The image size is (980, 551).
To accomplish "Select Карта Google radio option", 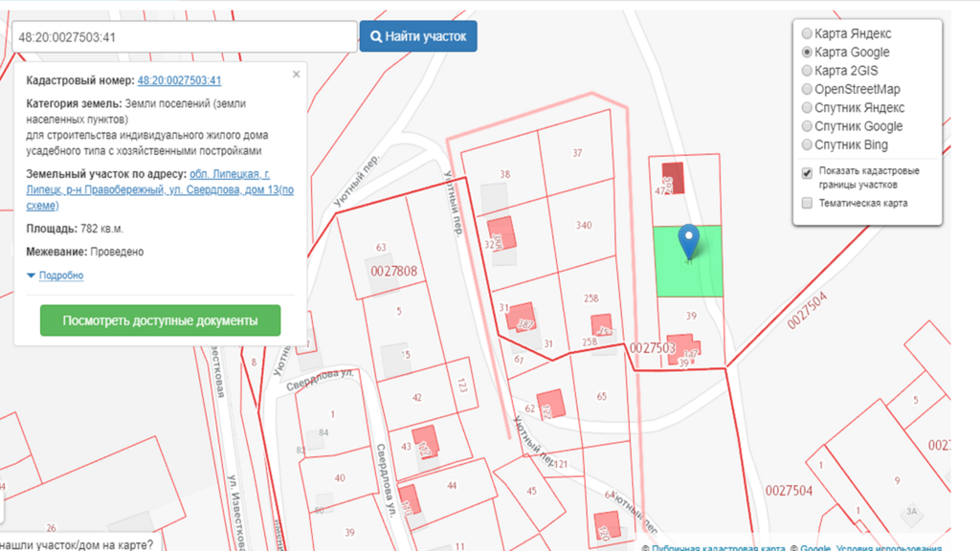I will 807,53.
